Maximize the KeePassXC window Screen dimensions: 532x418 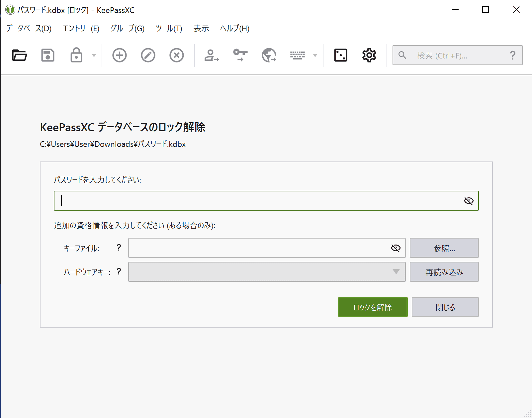(486, 10)
